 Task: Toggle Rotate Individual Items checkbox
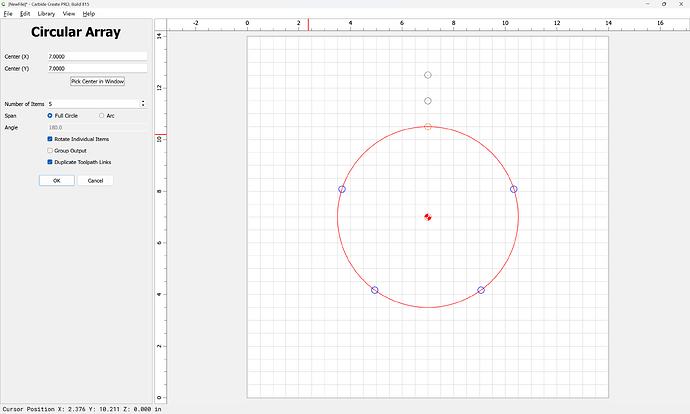[x=50, y=139]
